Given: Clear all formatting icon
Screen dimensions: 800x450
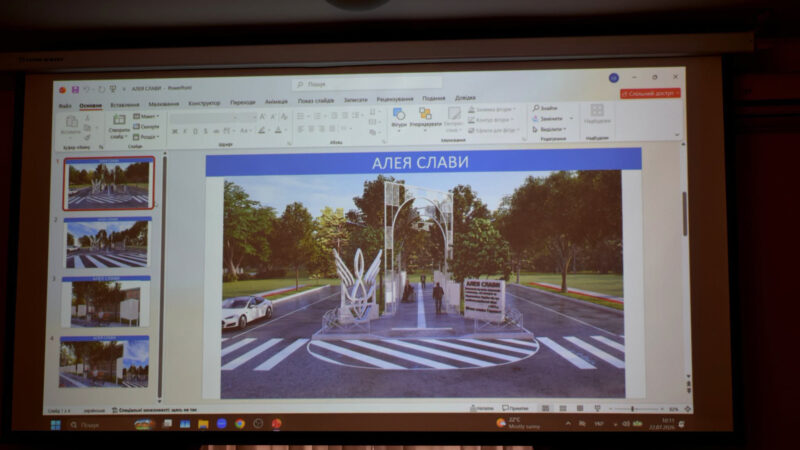Looking at the screenshot, I should click(284, 117).
